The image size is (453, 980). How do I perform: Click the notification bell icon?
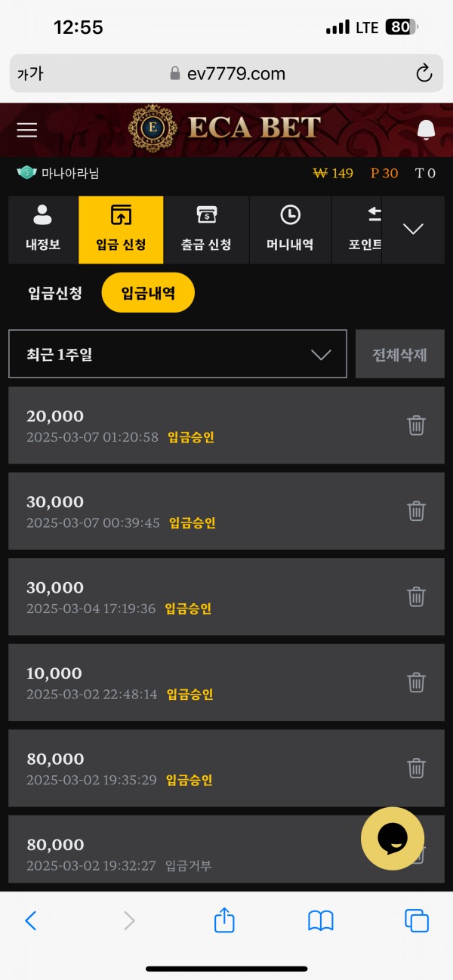426,130
